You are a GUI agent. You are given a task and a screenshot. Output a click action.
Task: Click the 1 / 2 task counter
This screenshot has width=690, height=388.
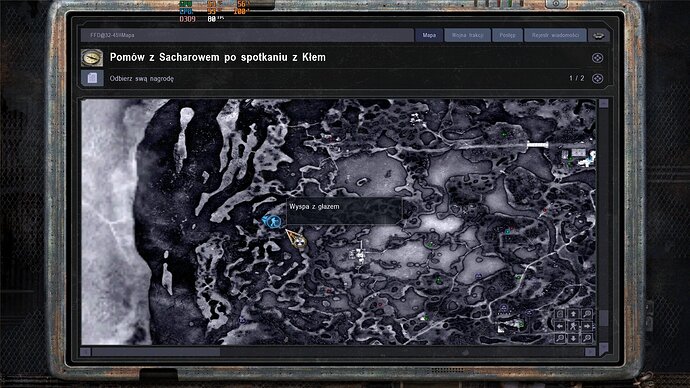(576, 78)
